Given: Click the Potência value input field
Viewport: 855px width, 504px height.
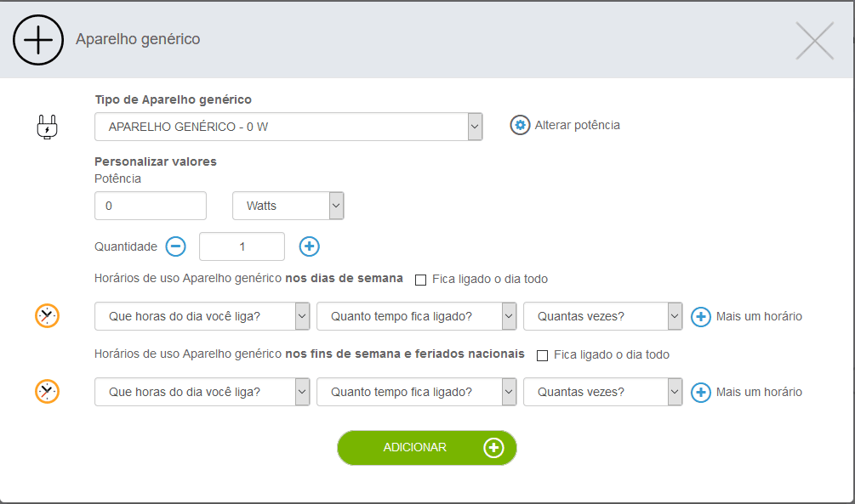Looking at the screenshot, I should pyautogui.click(x=150, y=206).
